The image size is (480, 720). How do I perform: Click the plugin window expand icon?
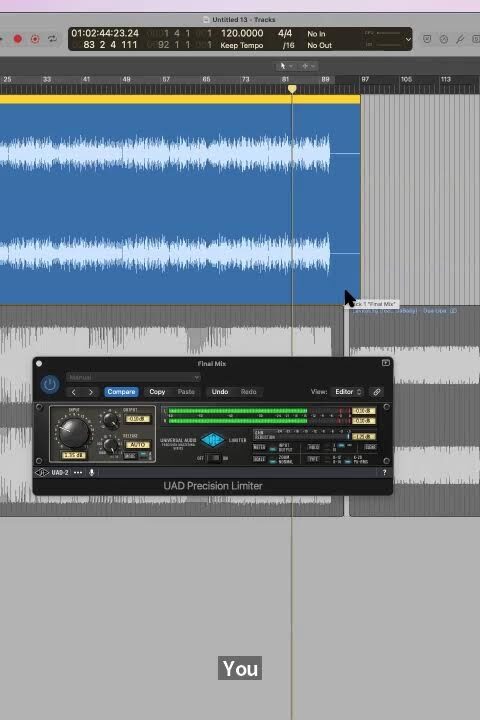(x=385, y=363)
